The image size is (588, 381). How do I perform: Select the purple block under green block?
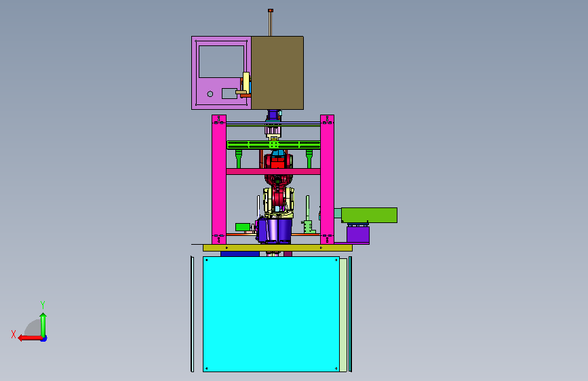pyautogui.click(x=357, y=235)
